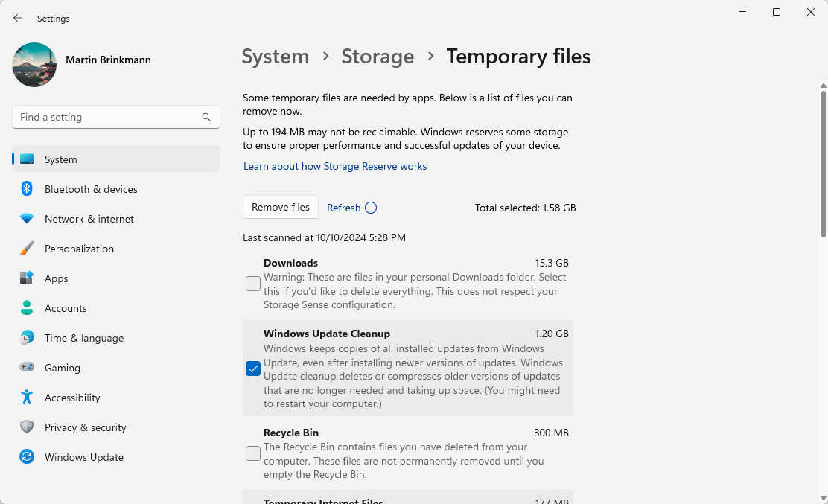
Task: Click the 15.3 GB size value
Action: pyautogui.click(x=551, y=263)
